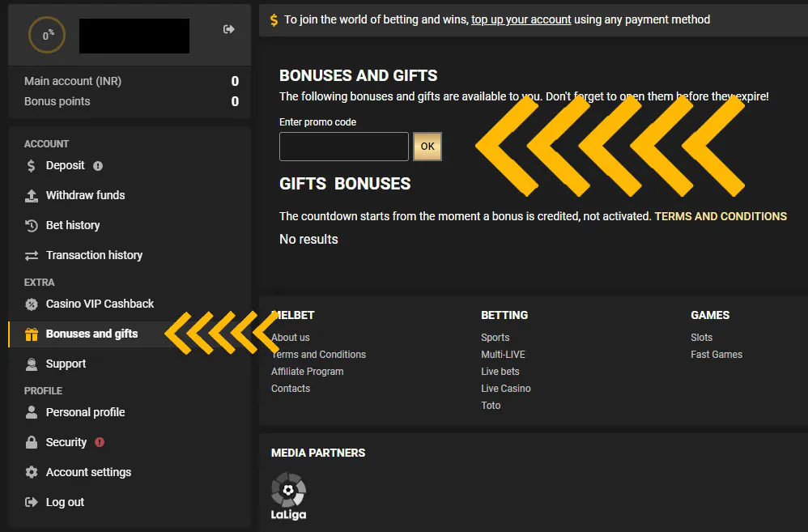808x532 pixels.
Task: Click the upload icon beside Withdraw funds
Action: point(32,195)
